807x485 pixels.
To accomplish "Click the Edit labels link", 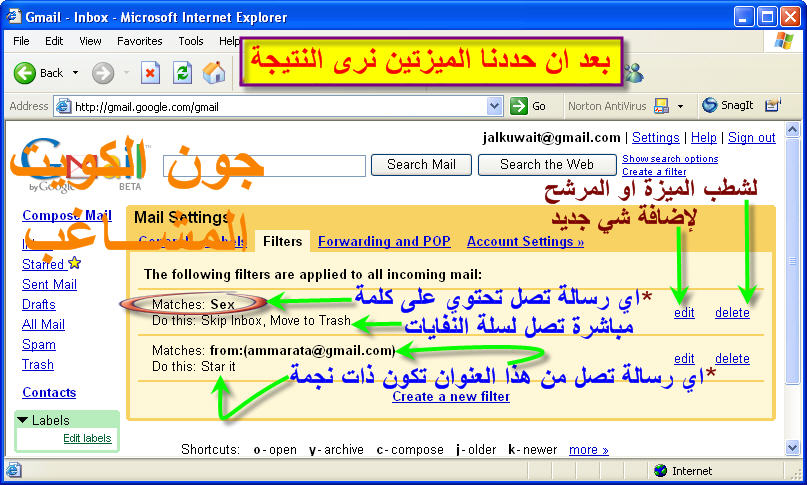I will pos(87,438).
